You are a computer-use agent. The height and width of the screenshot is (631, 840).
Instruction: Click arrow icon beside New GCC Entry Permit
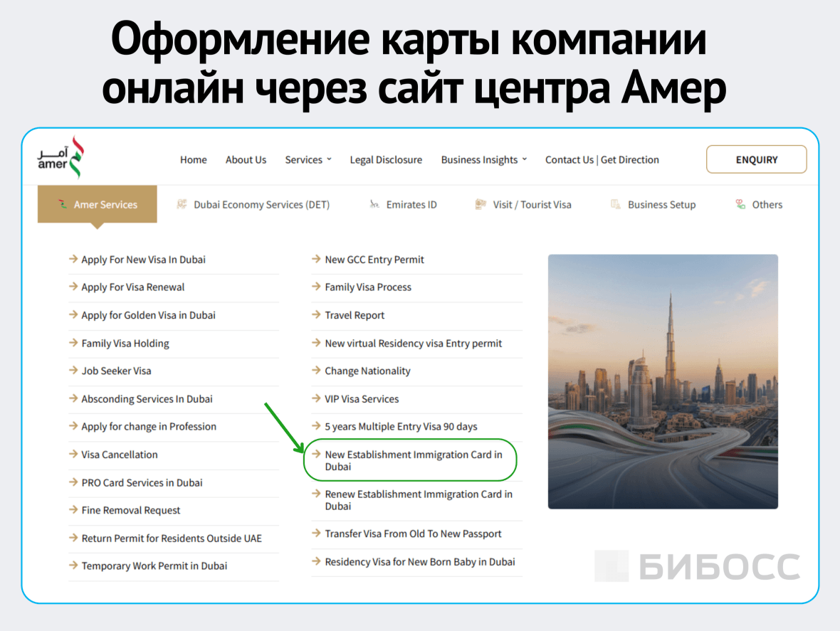tap(316, 259)
